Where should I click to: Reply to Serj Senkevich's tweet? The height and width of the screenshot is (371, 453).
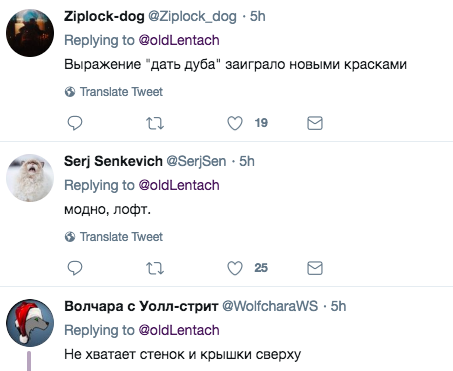[75, 268]
